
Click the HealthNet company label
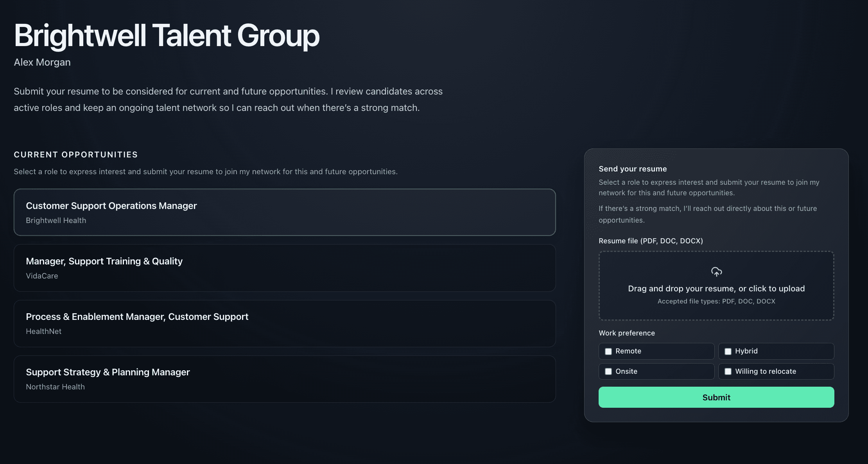click(x=44, y=331)
